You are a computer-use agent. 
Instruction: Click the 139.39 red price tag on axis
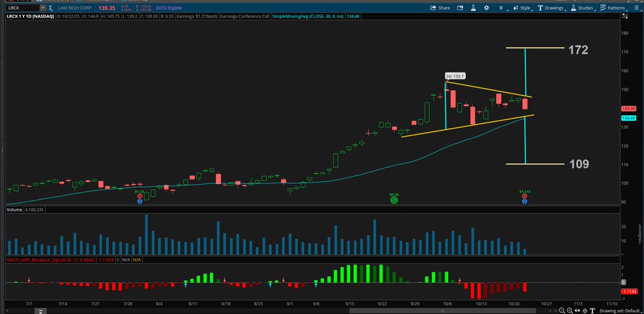(628, 108)
